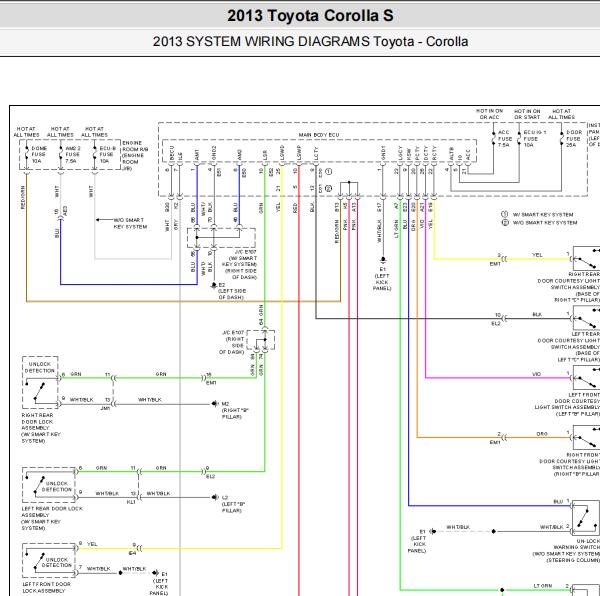This screenshot has height=596, width=600.
Task: Select the RCTY pin label on ECU
Action: click(434, 154)
